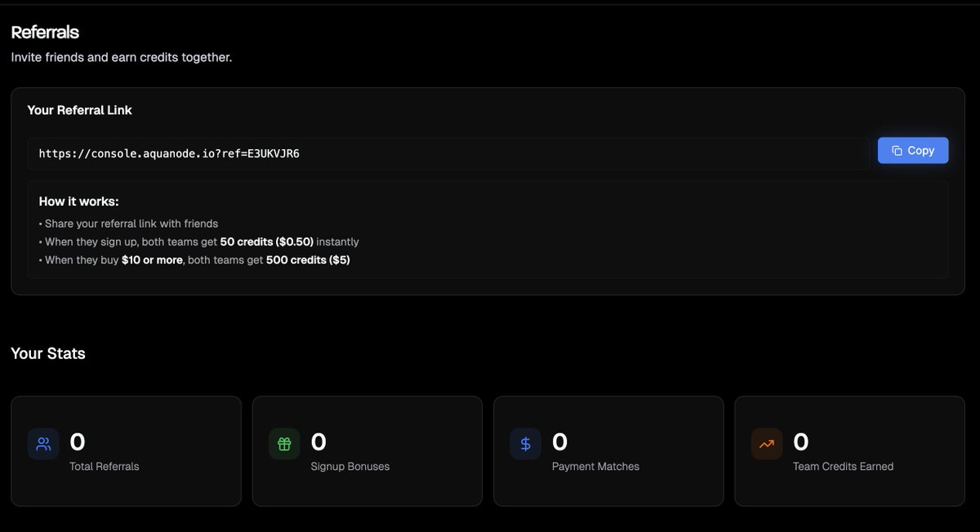Click the '500 credits ($5)' bold text

(308, 260)
